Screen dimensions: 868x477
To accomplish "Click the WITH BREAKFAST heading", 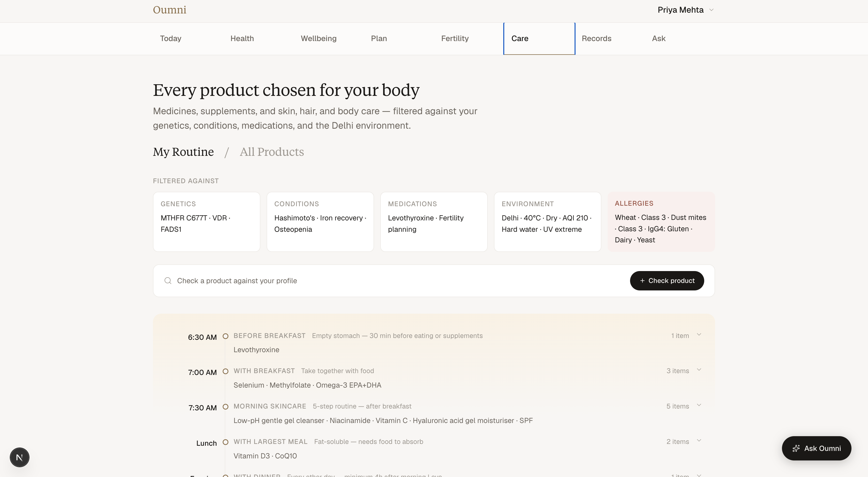I will (x=264, y=371).
